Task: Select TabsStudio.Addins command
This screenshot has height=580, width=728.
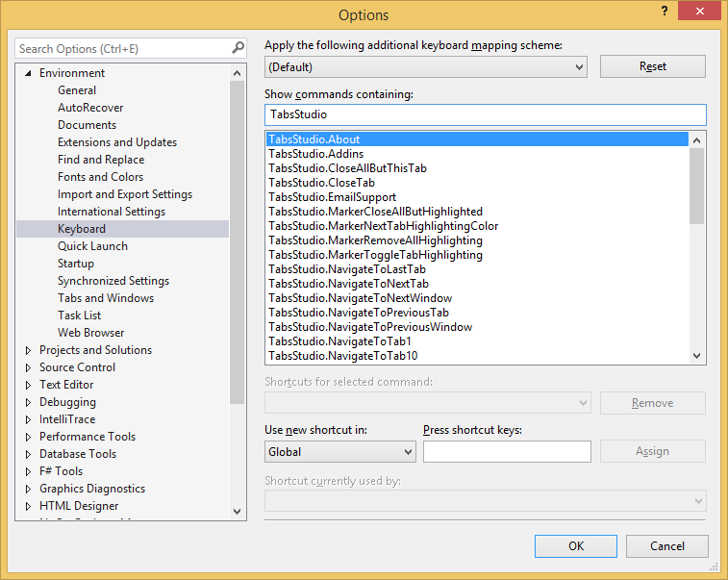Action: click(x=477, y=154)
